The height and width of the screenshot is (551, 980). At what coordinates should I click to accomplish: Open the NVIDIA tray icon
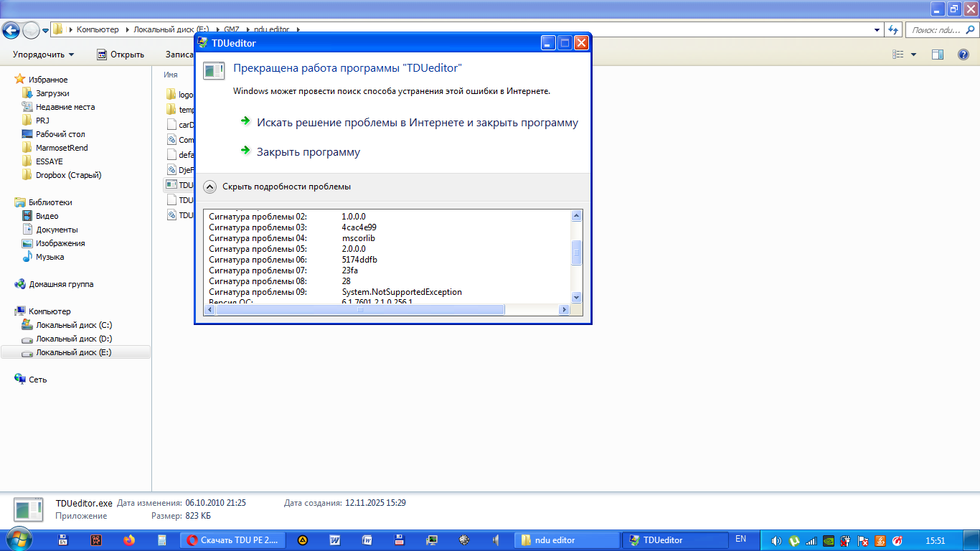pyautogui.click(x=829, y=540)
